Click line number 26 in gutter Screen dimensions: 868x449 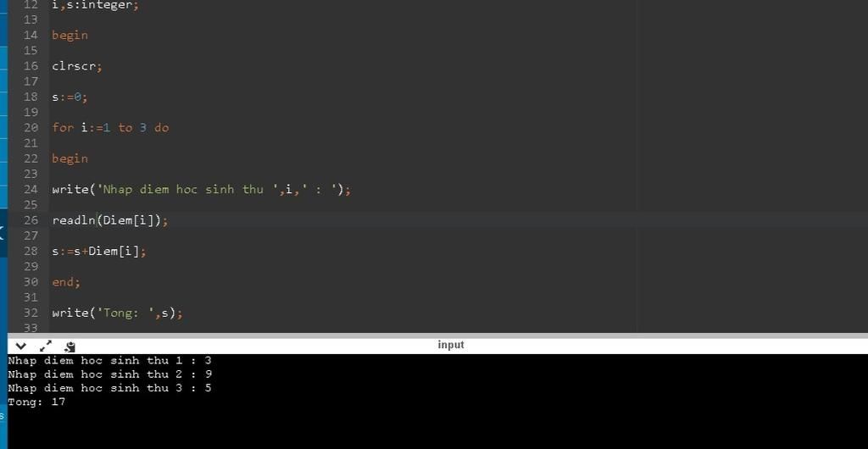click(31, 220)
